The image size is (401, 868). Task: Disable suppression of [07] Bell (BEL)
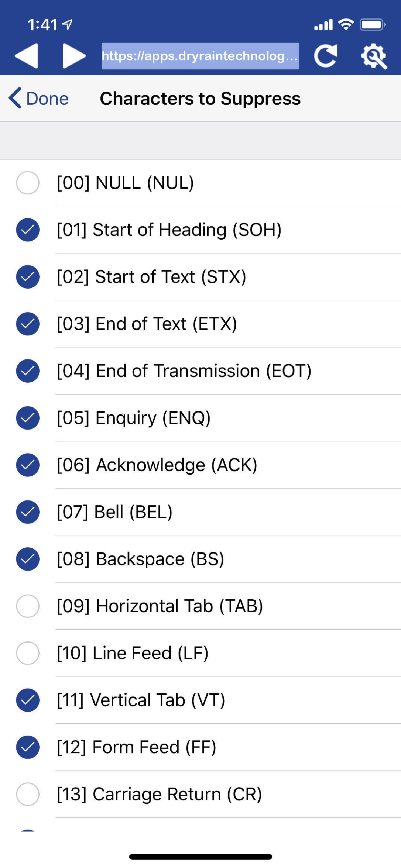[x=28, y=512]
